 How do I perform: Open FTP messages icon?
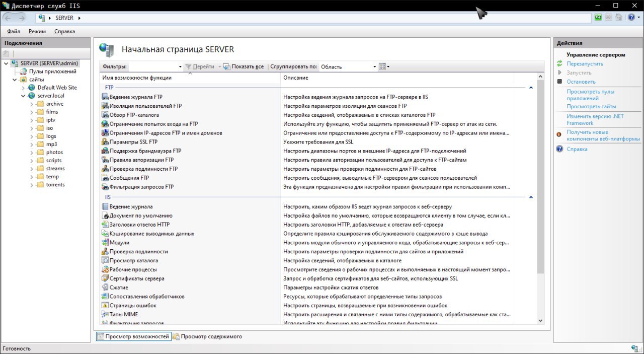tap(105, 178)
